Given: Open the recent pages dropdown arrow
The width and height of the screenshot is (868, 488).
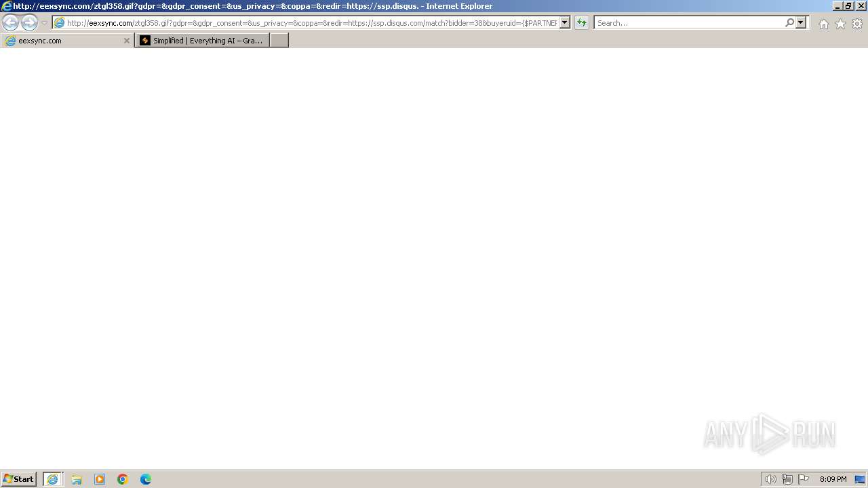Looking at the screenshot, I should point(44,23).
